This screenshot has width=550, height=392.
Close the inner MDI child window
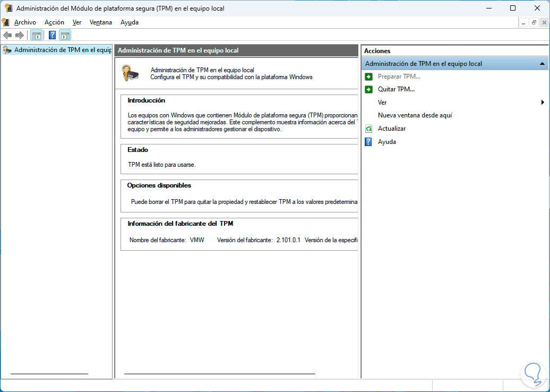(x=544, y=23)
